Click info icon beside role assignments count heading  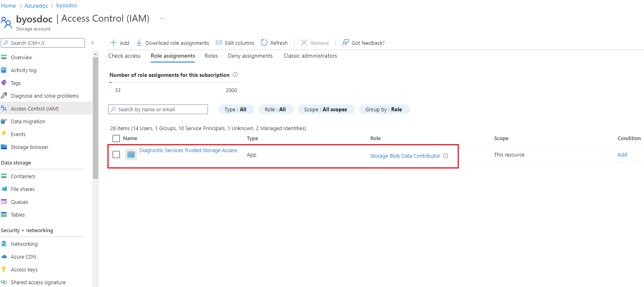235,75
